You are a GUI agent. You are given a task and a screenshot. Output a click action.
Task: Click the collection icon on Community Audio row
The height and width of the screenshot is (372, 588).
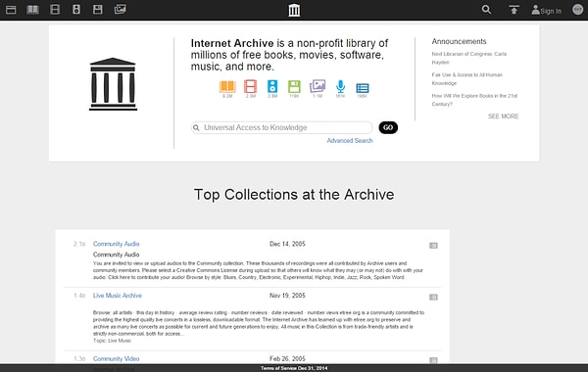tap(433, 246)
